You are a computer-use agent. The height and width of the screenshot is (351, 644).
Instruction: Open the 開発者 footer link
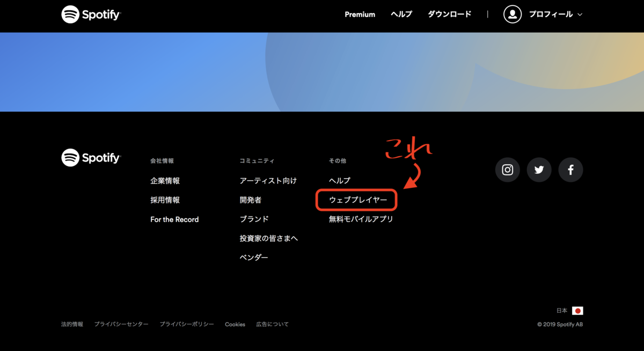(251, 200)
